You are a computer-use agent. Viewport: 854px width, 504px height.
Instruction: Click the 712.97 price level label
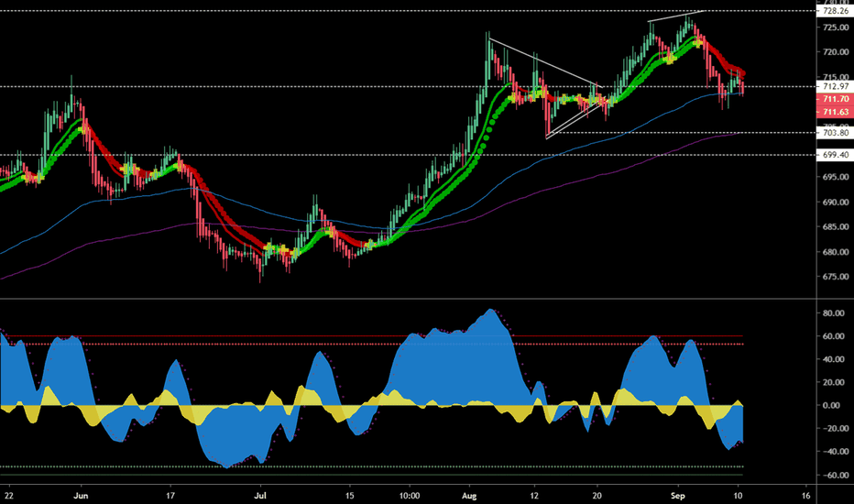(835, 86)
